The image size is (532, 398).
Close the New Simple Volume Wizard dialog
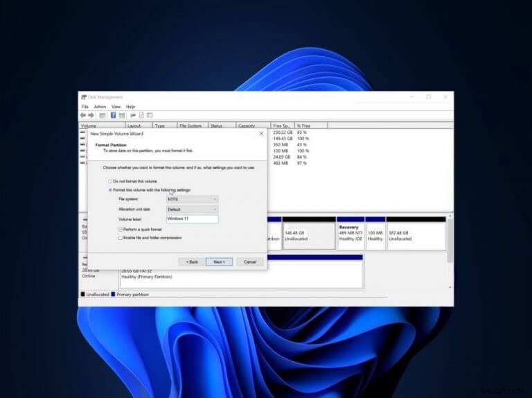click(261, 133)
